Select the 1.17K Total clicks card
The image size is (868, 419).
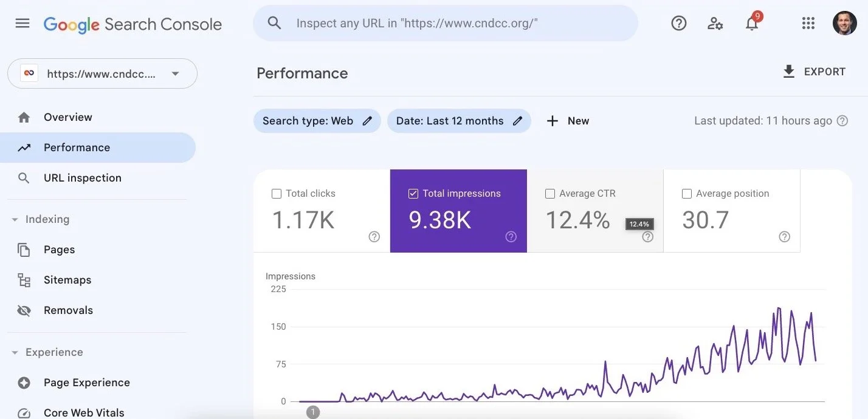322,211
